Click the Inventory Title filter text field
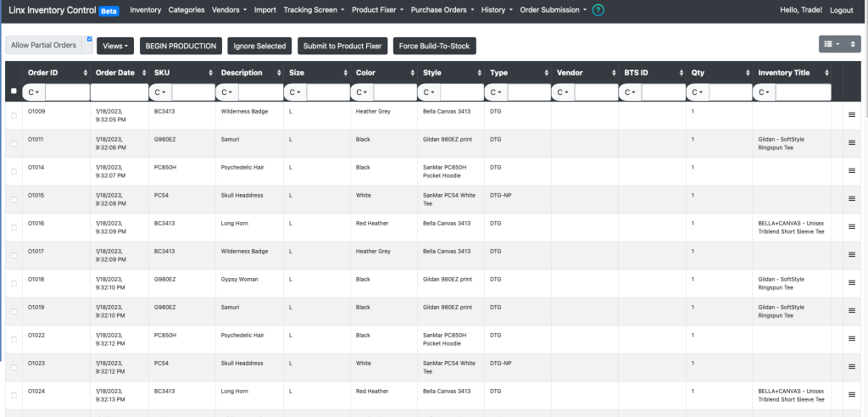This screenshot has width=868, height=417. click(x=804, y=92)
